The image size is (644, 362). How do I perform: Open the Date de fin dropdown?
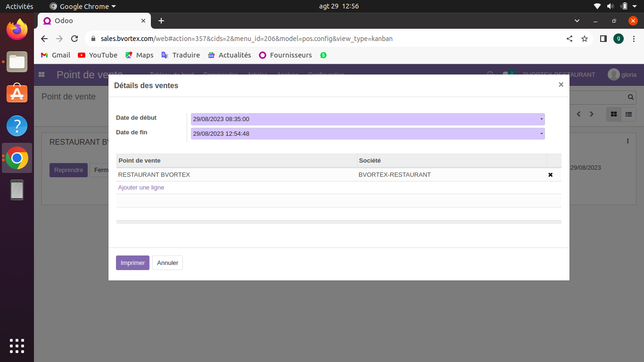coord(541,134)
